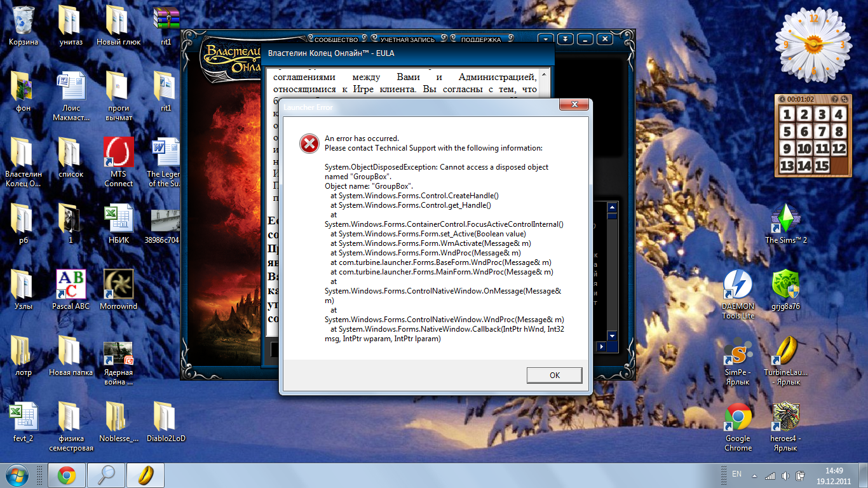The height and width of the screenshot is (488, 868).
Task: Open the НБИК Excel file
Action: (x=118, y=223)
